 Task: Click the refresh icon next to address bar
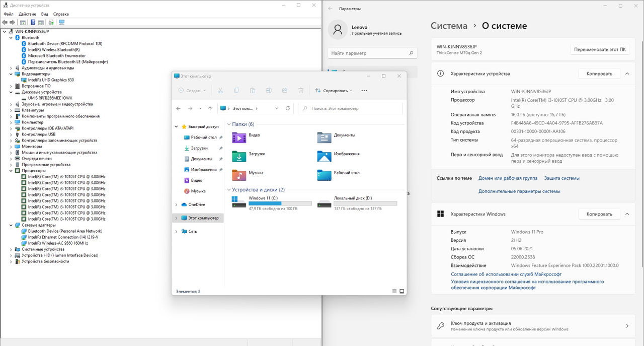tap(288, 108)
